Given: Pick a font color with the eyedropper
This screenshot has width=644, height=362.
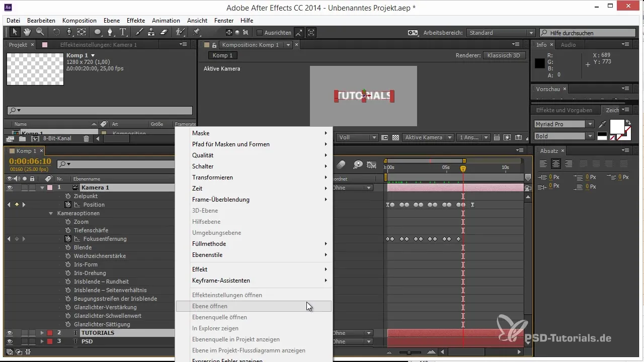Looking at the screenshot, I should click(602, 124).
